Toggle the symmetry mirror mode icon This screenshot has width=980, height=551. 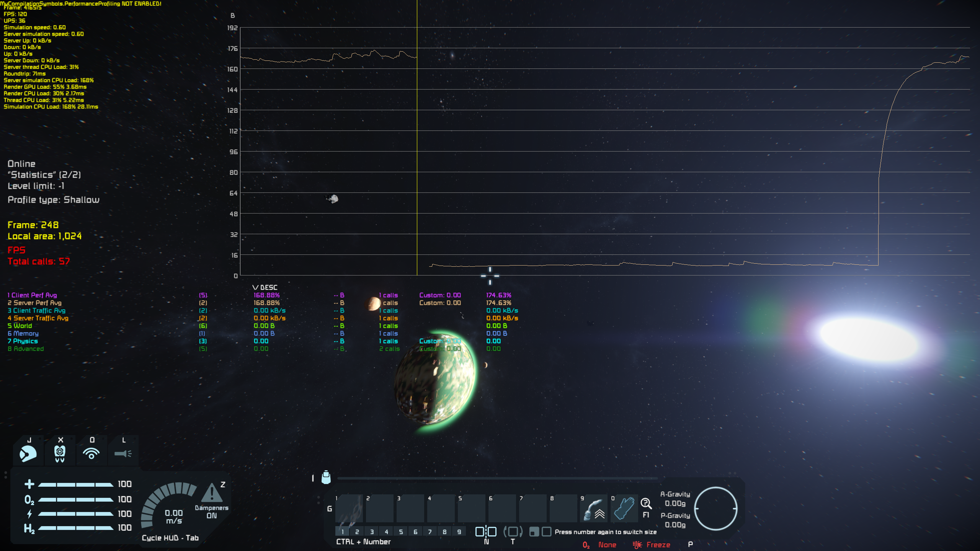point(486,532)
